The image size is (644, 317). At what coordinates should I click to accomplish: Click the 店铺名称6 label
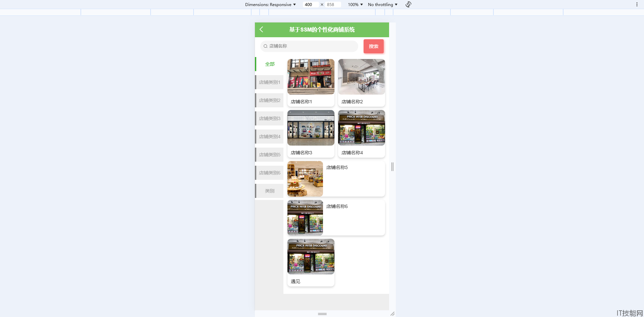coord(337,206)
